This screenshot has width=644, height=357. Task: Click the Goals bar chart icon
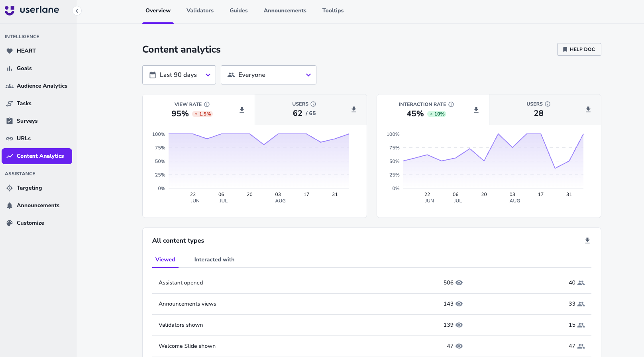pos(10,69)
